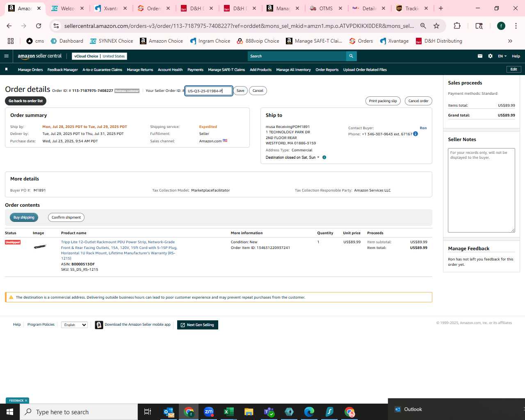The height and width of the screenshot is (420, 525).
Task: Click the zoom magnifier in the address bar
Action: tap(423, 26)
